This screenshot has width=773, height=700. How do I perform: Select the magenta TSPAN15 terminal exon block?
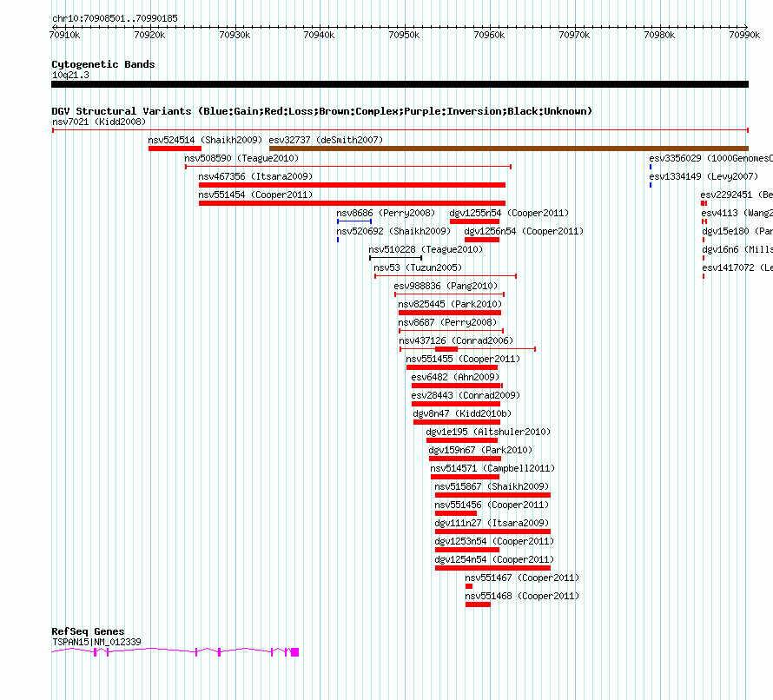coord(294,652)
